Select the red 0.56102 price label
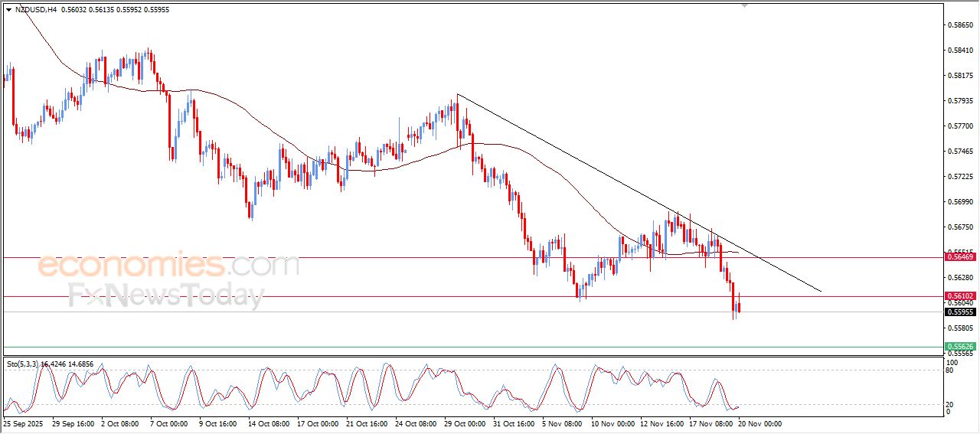 point(960,296)
